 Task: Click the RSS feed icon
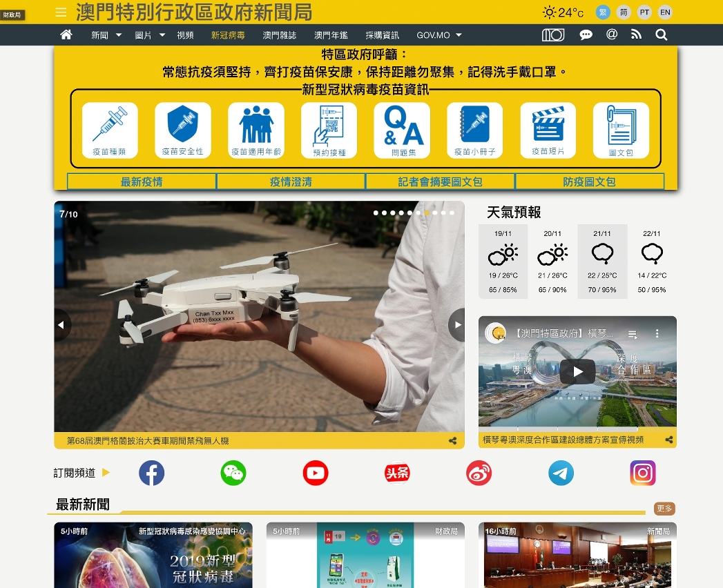(x=636, y=35)
